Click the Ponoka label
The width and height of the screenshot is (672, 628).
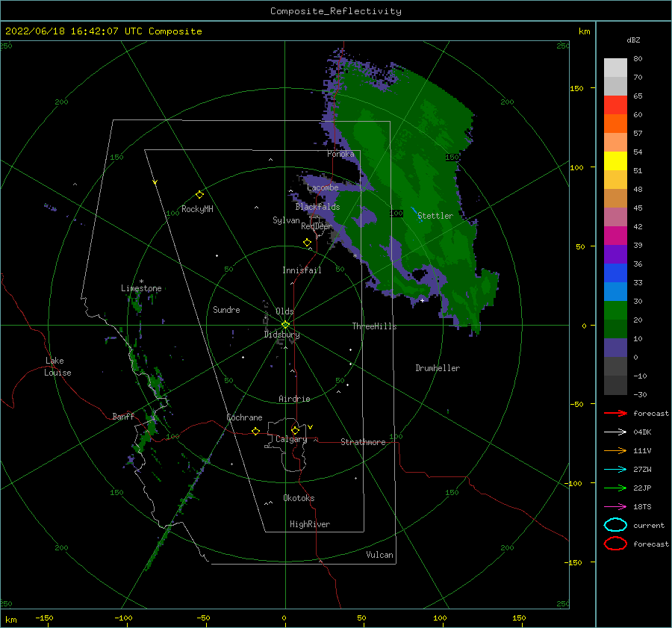pos(340,154)
